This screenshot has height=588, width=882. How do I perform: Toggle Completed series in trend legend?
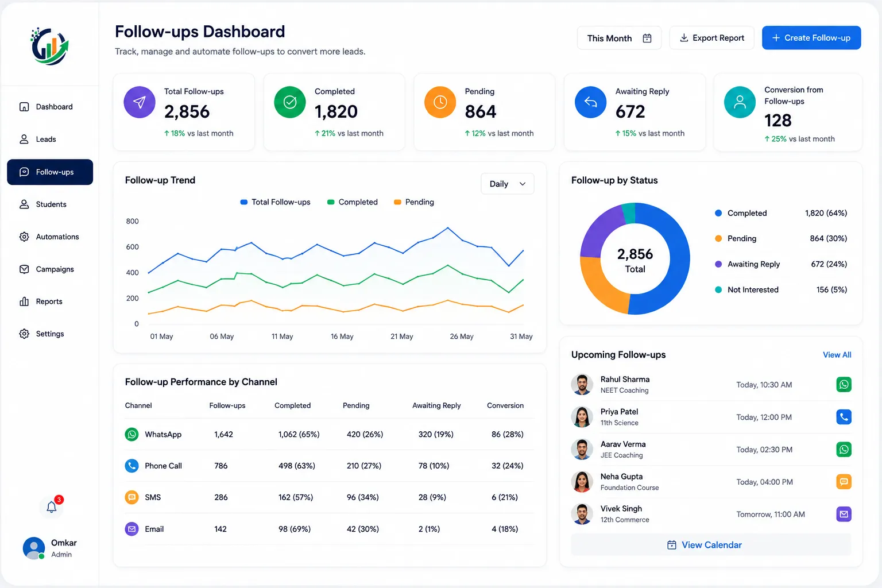click(x=352, y=202)
